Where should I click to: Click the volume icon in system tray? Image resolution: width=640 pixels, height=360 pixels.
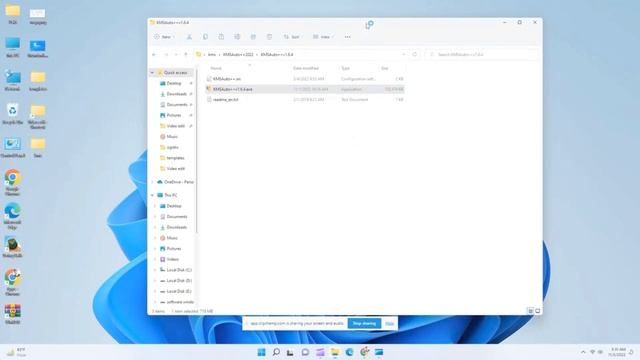[x=600, y=352]
